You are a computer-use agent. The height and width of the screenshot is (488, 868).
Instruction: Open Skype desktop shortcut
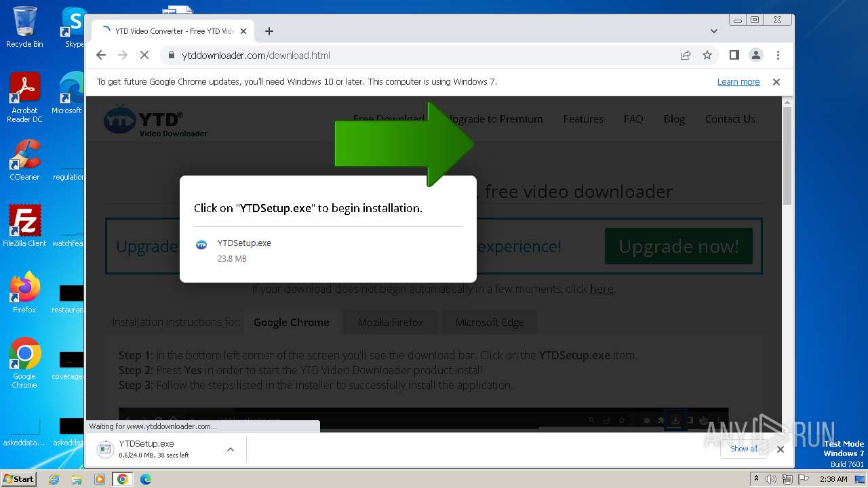73,27
